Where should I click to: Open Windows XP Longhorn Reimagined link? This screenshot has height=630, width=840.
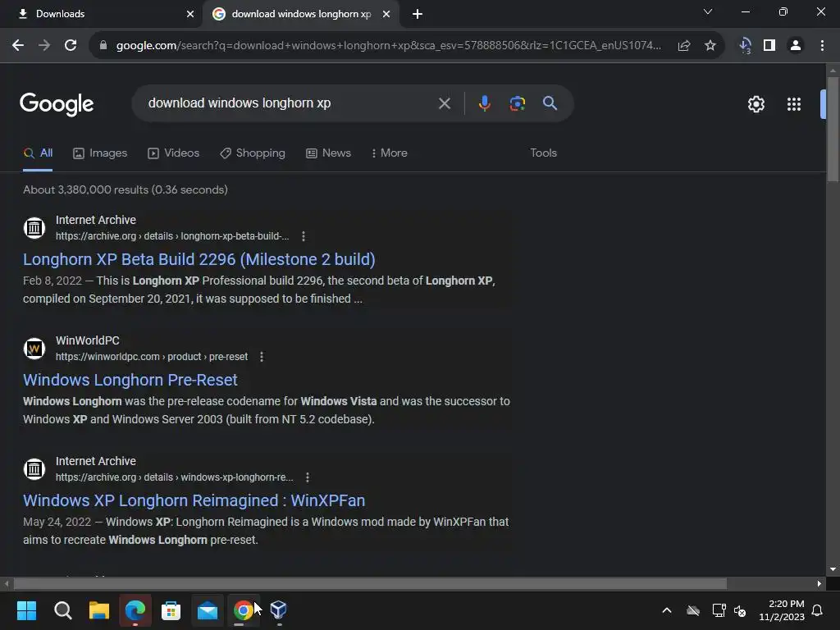194,500
